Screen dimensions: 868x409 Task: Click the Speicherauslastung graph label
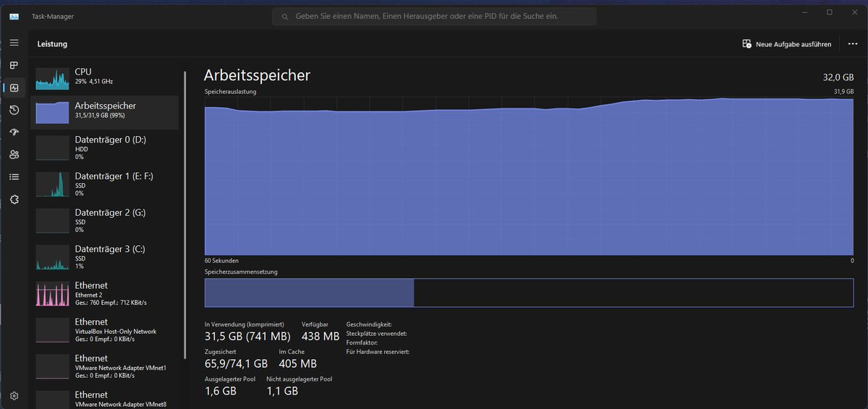[229, 92]
